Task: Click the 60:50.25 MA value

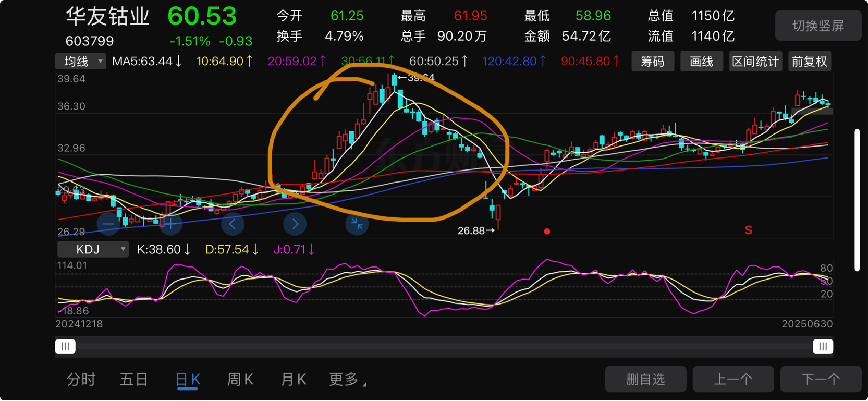Action: point(438,62)
